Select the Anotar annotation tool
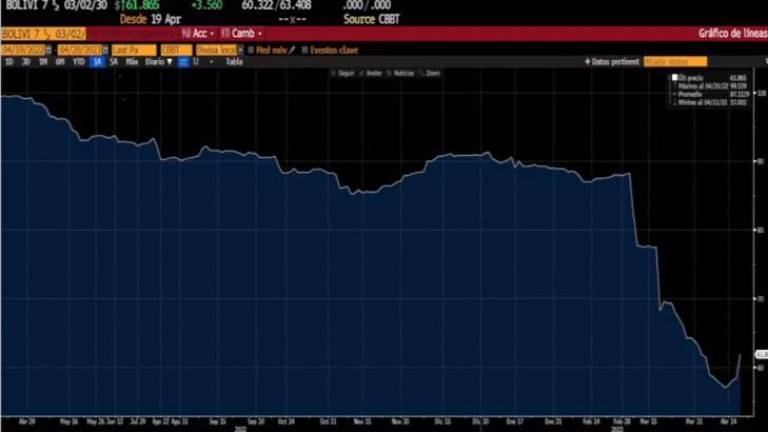The height and width of the screenshot is (432, 768). 362,73
